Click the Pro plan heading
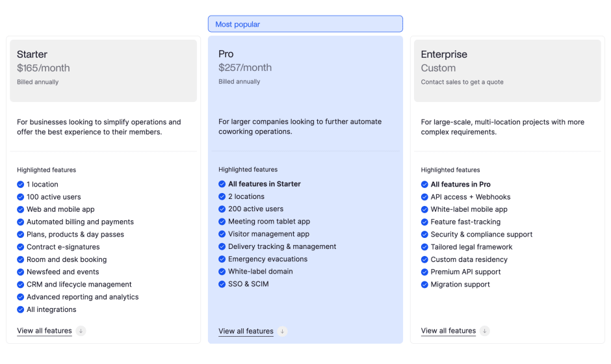This screenshot has height=364, width=611. [226, 54]
